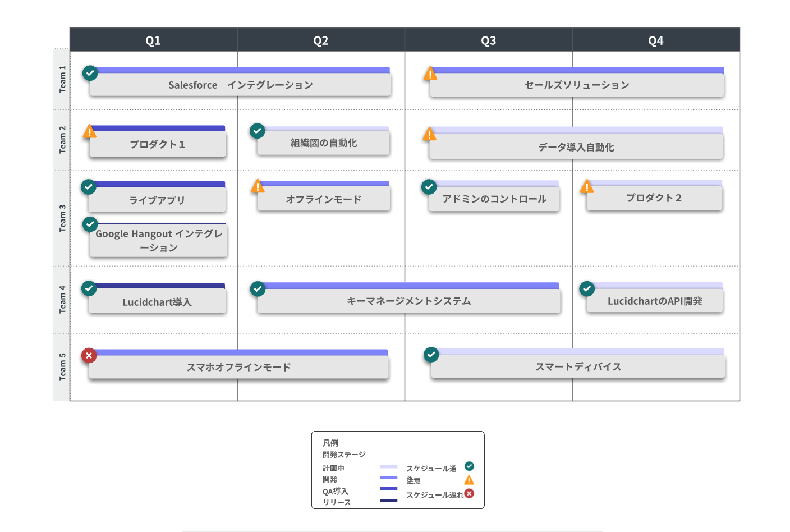Image resolution: width=790 pixels, height=532 pixels.
Task: Click the checkmark icon on 組織図の自動化
Action: pos(258,131)
